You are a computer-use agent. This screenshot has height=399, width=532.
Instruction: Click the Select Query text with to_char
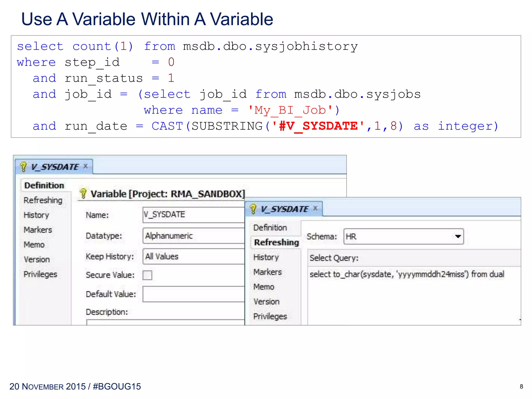coord(407,274)
